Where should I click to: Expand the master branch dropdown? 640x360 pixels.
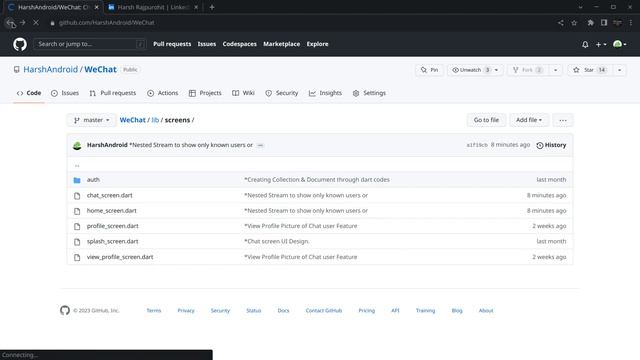91,120
